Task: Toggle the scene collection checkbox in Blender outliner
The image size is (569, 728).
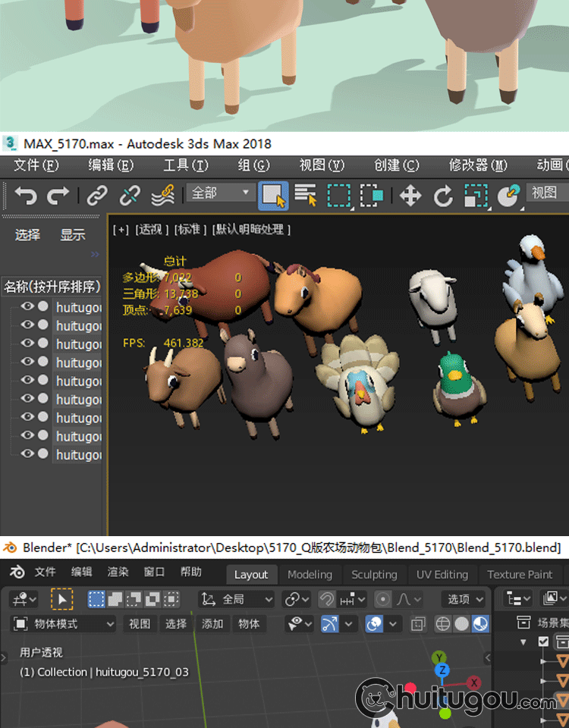Action: [543, 642]
